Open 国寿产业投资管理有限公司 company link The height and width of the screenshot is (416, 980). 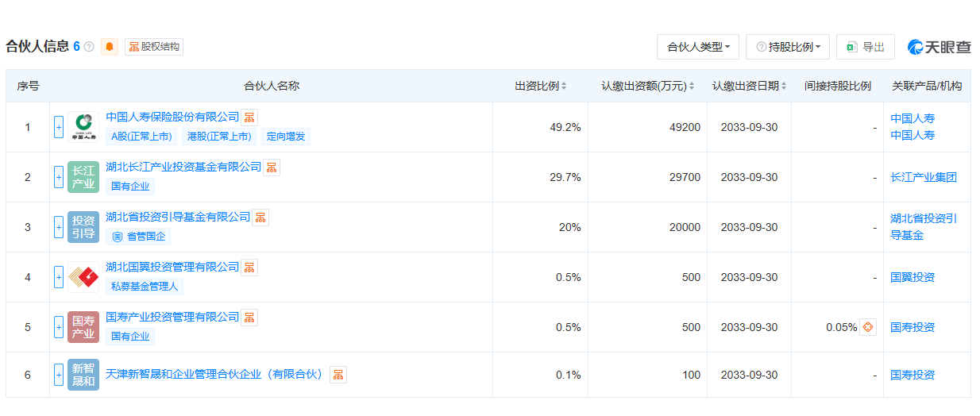[172, 317]
